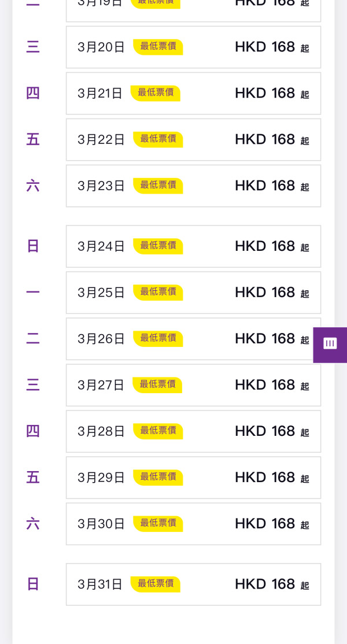Pick the 3月31日 fare row

point(193,584)
